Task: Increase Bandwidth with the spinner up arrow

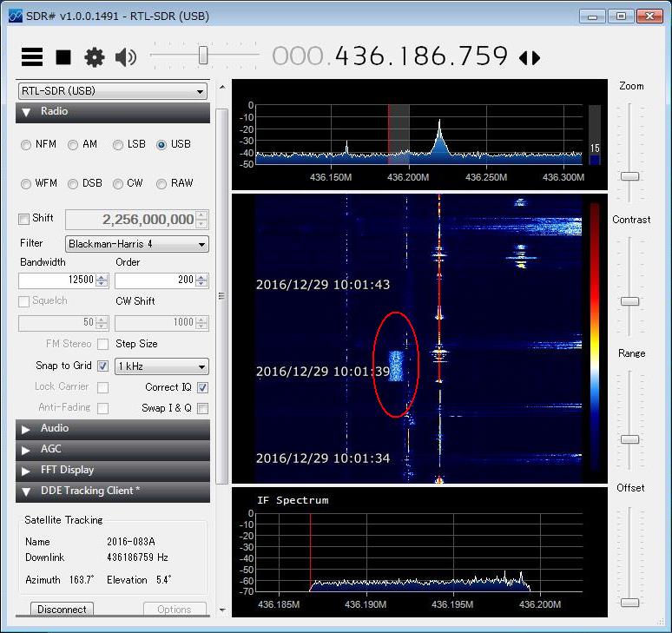Action: [102, 277]
